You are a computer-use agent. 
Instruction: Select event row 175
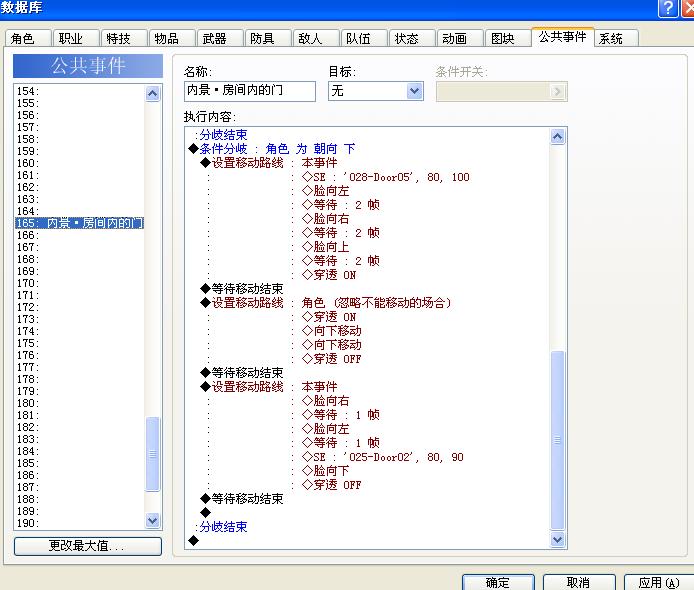tap(80, 343)
